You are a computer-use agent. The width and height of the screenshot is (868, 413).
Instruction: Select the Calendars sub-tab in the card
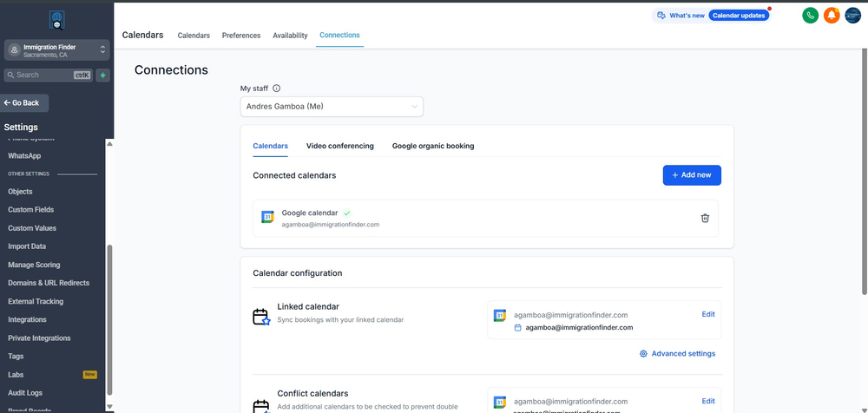point(270,146)
